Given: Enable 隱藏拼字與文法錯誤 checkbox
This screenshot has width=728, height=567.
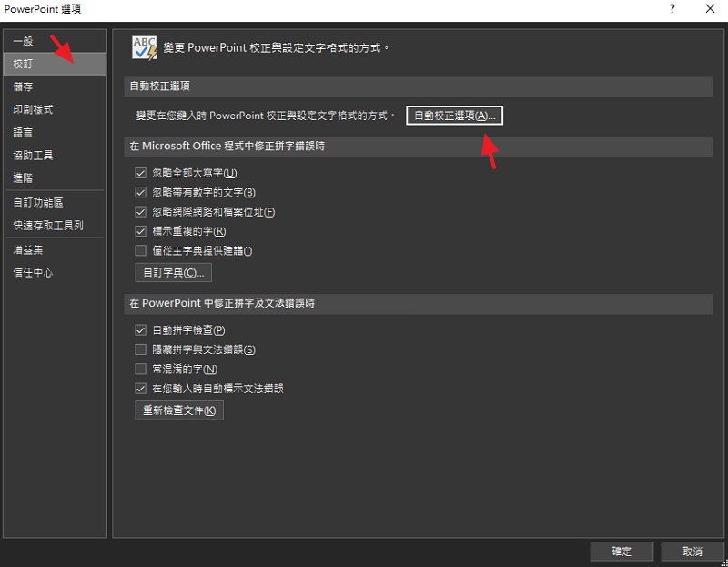Looking at the screenshot, I should 140,349.
